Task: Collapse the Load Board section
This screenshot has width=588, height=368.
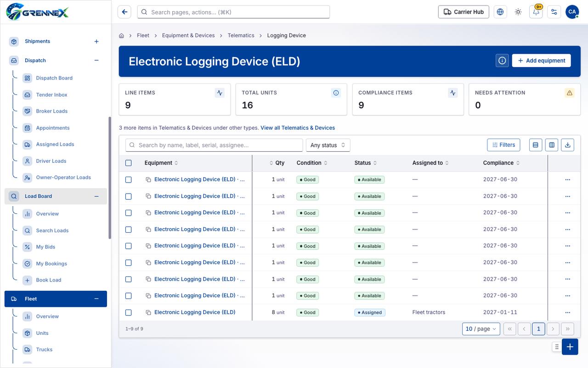Action: [x=96, y=196]
